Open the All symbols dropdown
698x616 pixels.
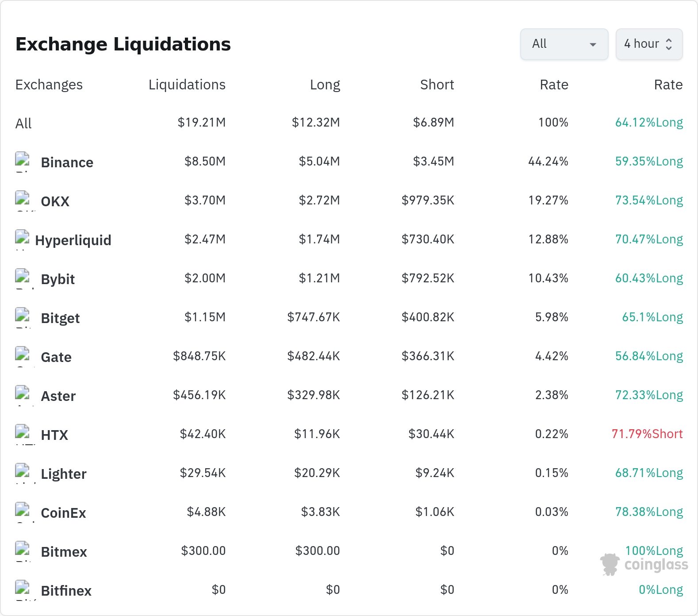564,44
